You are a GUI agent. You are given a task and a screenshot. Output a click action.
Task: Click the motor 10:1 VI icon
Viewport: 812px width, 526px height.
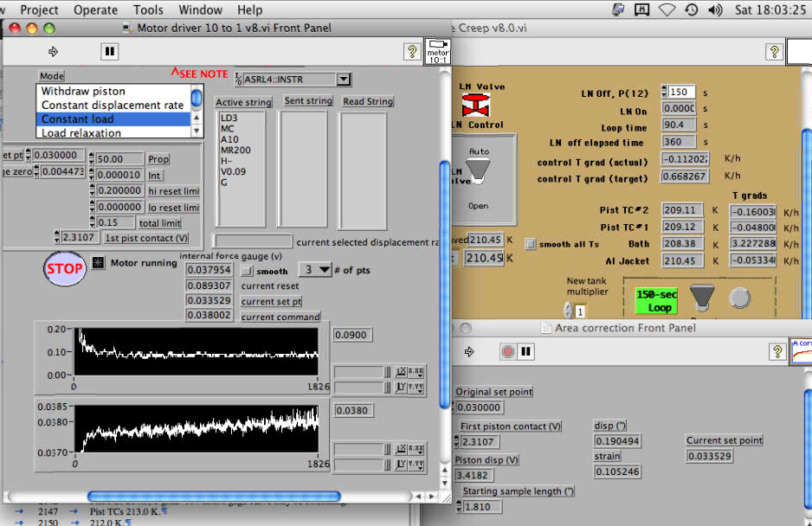[x=436, y=51]
